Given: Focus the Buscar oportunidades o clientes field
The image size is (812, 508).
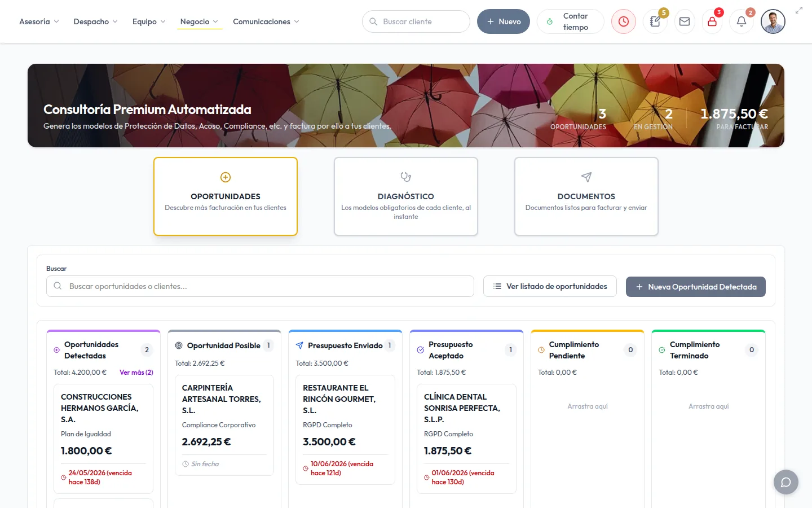Looking at the screenshot, I should (x=260, y=286).
